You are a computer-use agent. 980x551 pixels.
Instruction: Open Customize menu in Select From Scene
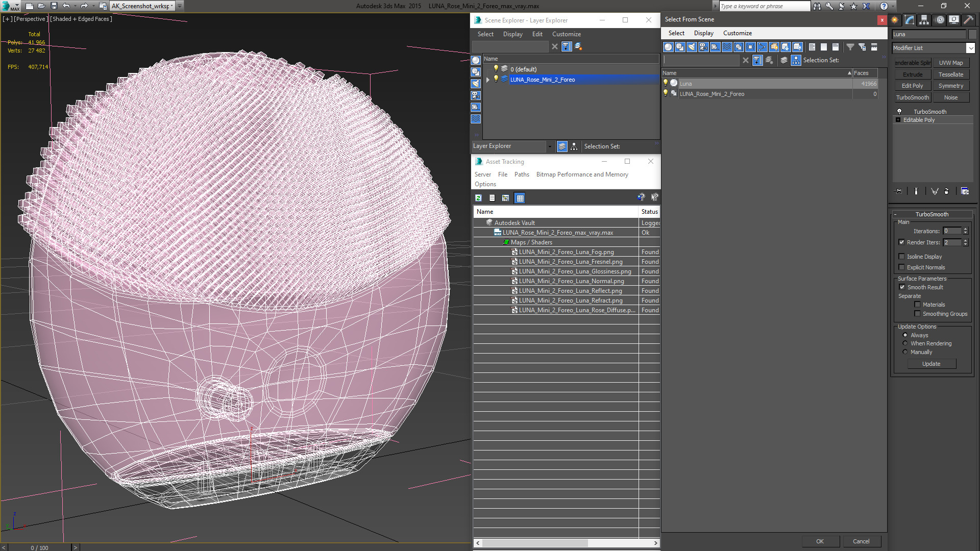[x=737, y=33]
